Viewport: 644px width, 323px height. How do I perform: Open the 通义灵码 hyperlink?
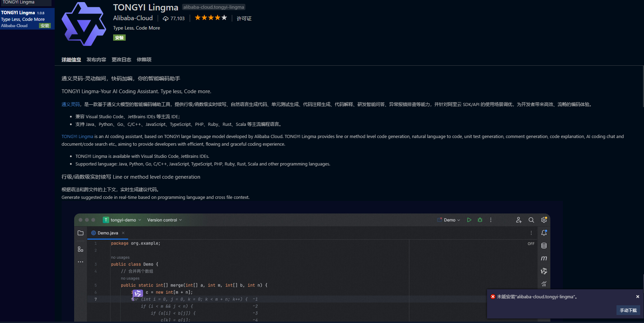(71, 104)
